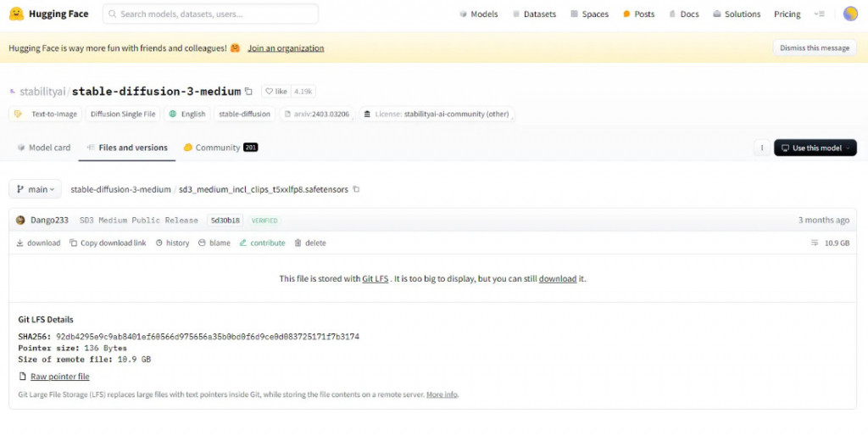This screenshot has width=868, height=436.
Task: Like the stable-diffusion-3-medium model
Action: pyautogui.click(x=276, y=92)
